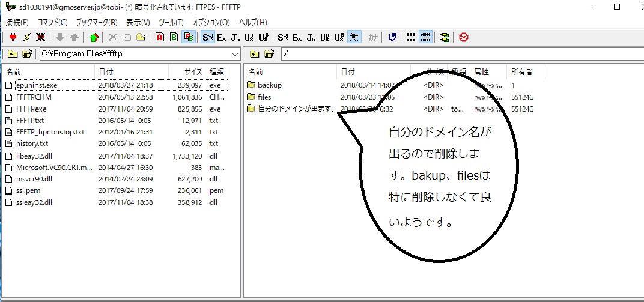Click the green Mirroring Upload arrow icon
This screenshot has width=644, height=302.
(x=94, y=37)
